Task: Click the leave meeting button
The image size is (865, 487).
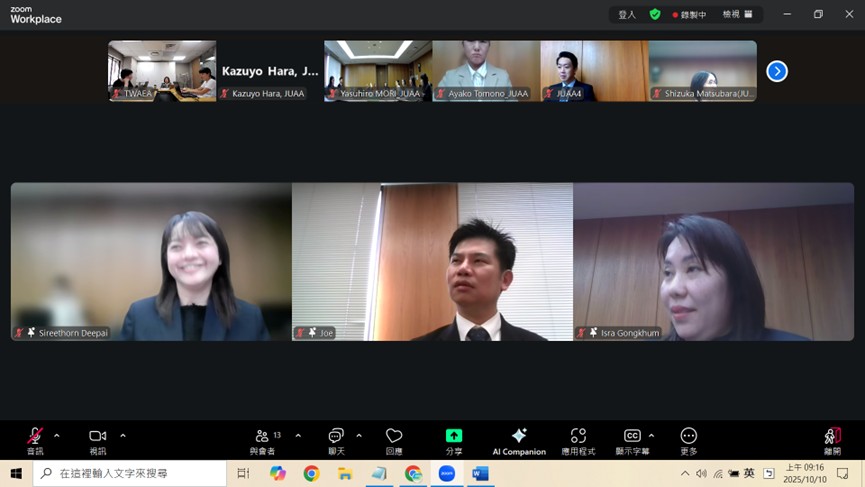Action: tap(832, 436)
